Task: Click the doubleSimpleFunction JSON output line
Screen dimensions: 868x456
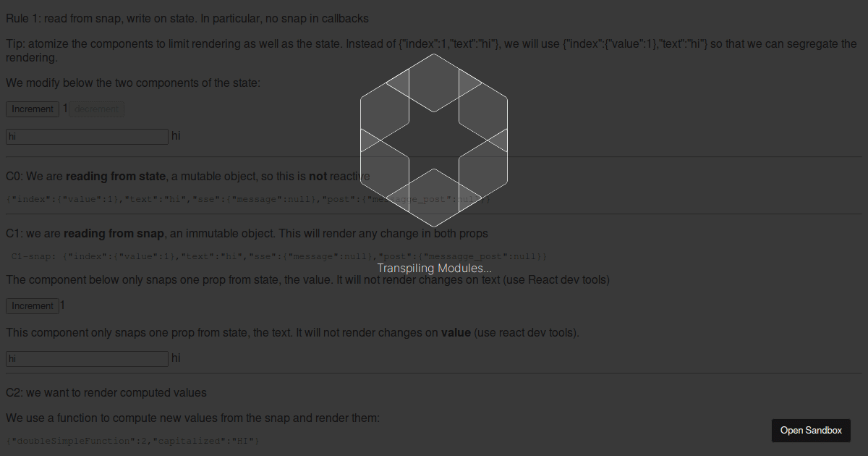Action: pos(132,441)
